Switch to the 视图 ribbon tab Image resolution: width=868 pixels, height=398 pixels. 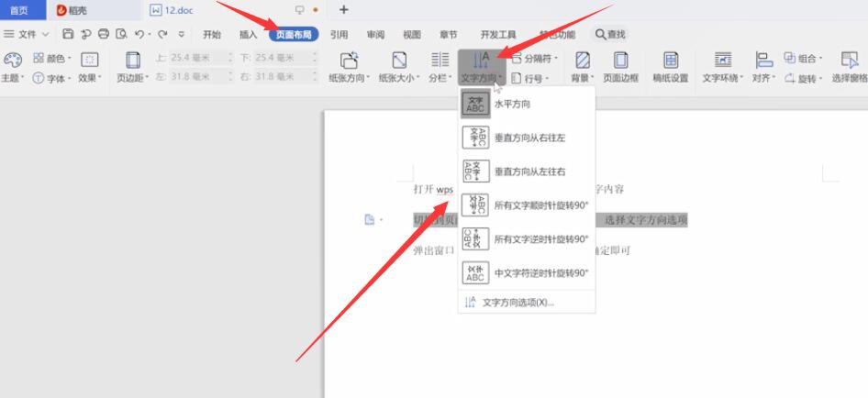412,34
